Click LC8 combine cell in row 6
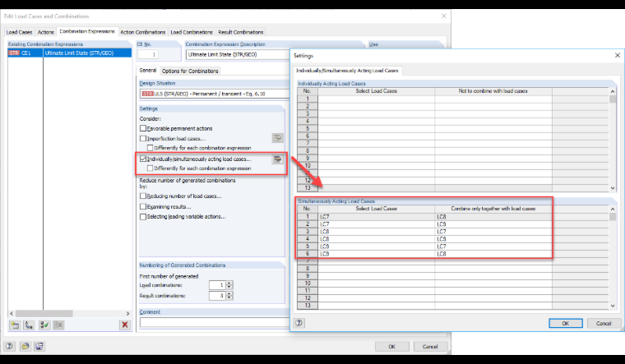 [493, 254]
